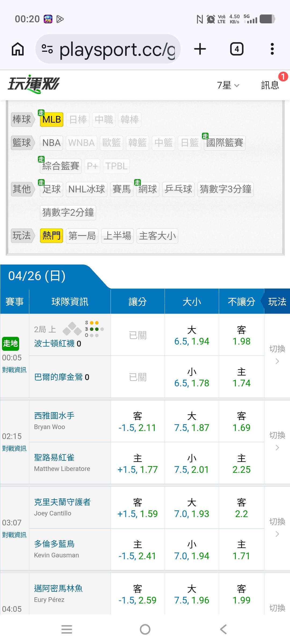Open 對戰資訊 for the 02:15 game

tap(14, 448)
